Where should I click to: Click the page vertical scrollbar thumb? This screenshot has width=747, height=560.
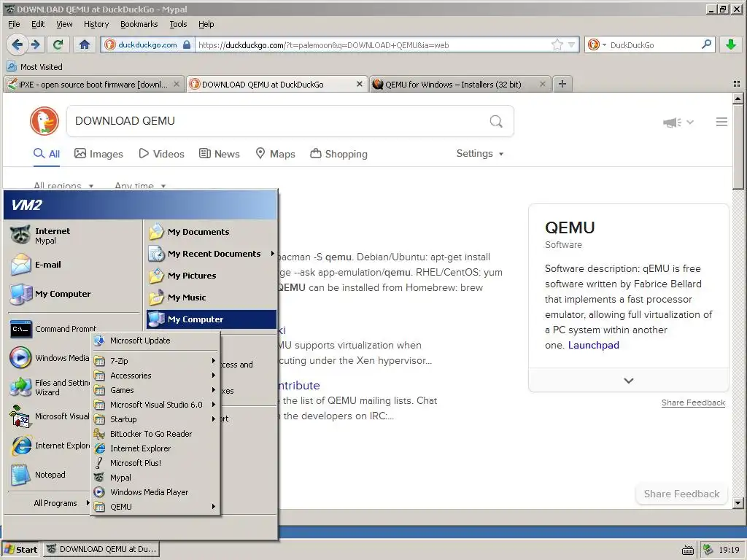coord(738,147)
